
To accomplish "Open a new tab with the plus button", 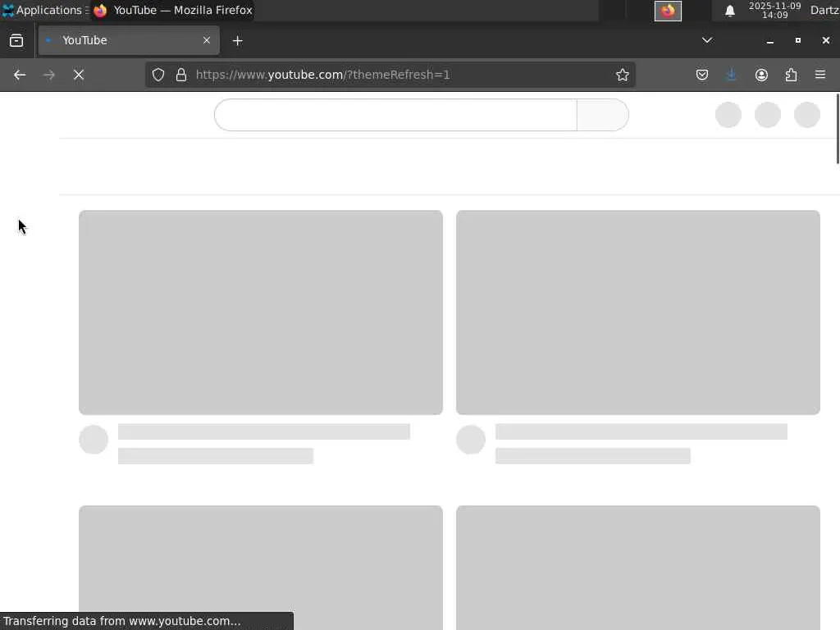I will [x=237, y=41].
